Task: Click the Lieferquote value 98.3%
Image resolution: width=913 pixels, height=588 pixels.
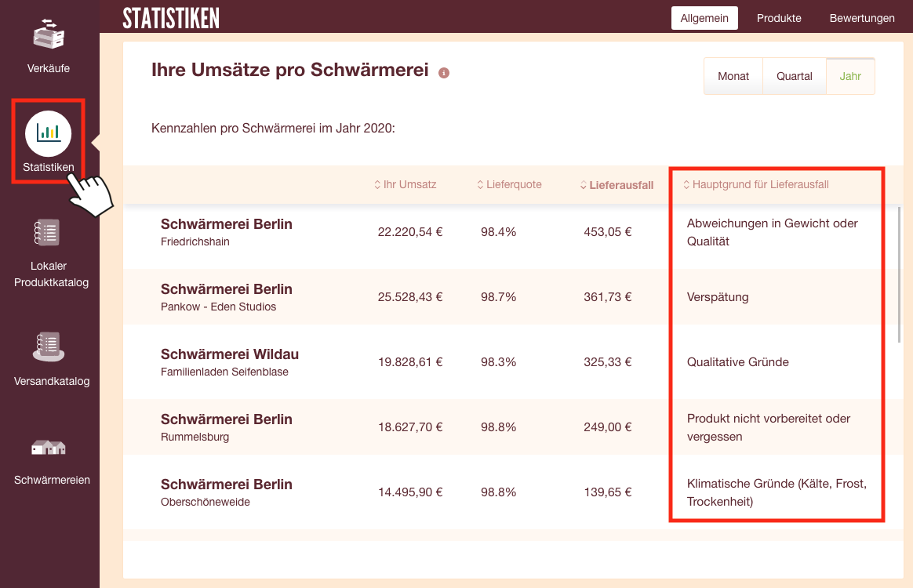Action: pyautogui.click(x=498, y=362)
